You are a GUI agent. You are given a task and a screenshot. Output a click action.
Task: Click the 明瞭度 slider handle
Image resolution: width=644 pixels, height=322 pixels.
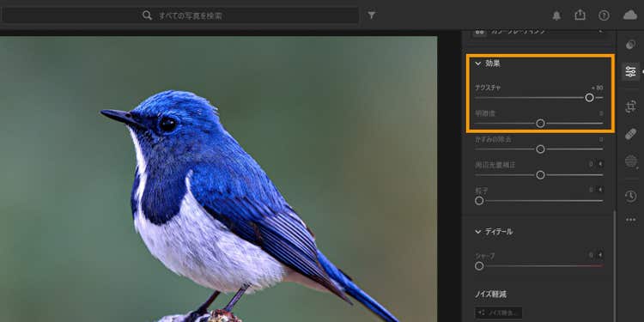coord(540,123)
